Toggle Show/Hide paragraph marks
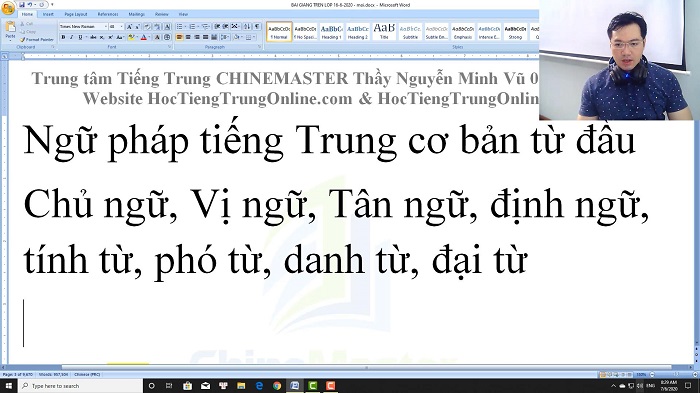 pos(257,27)
